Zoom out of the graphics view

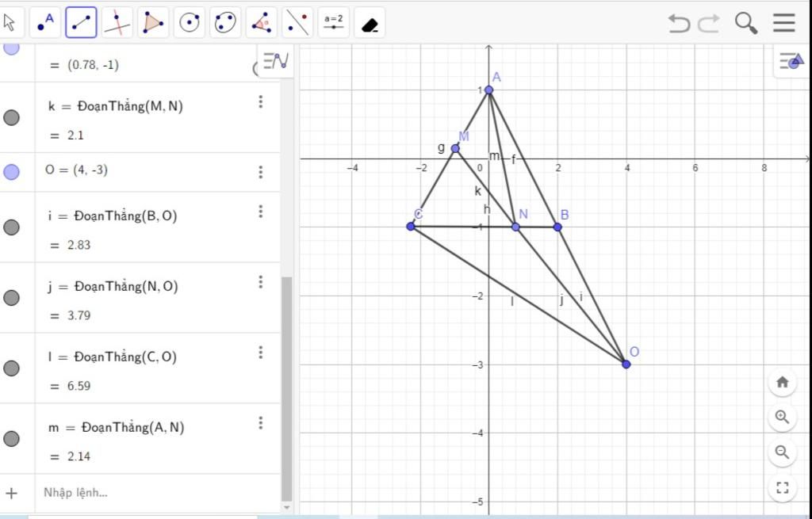[782, 452]
